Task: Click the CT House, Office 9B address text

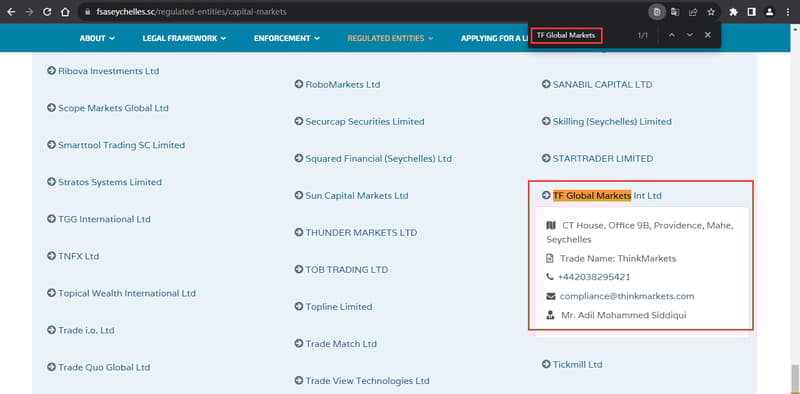Action: click(640, 232)
